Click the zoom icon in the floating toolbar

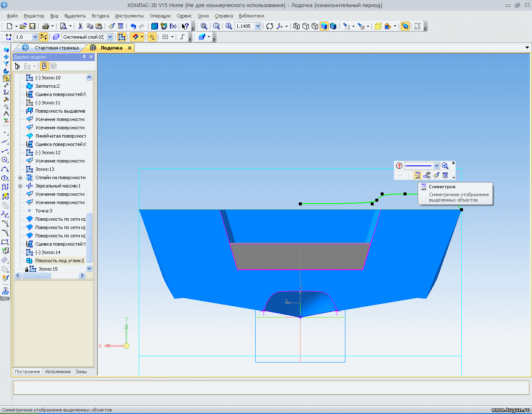click(x=445, y=166)
